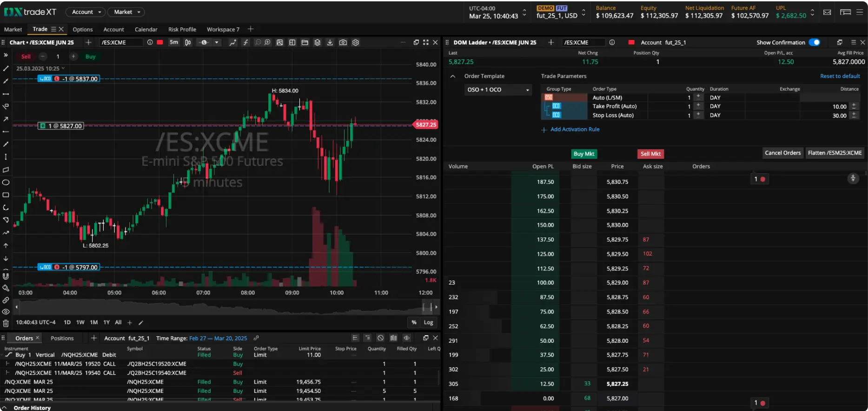The width and height of the screenshot is (868, 411).
Task: Collapse the Order Template section
Action: (x=452, y=76)
